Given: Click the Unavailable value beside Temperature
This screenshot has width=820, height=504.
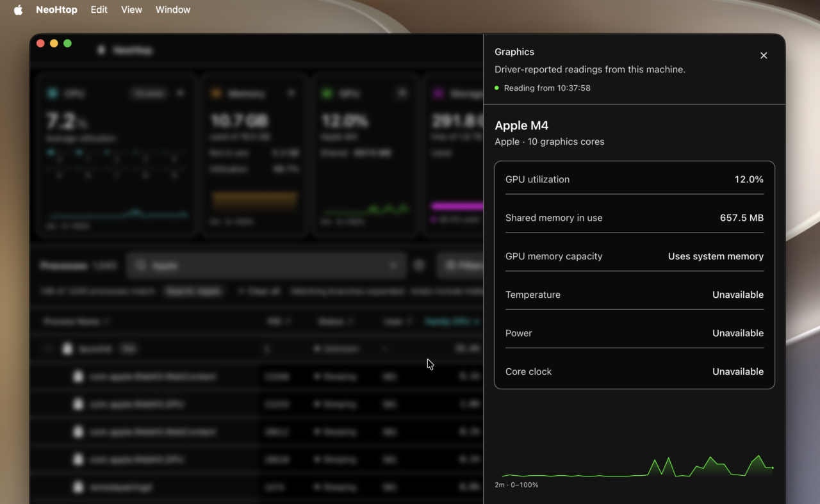Looking at the screenshot, I should tap(738, 295).
